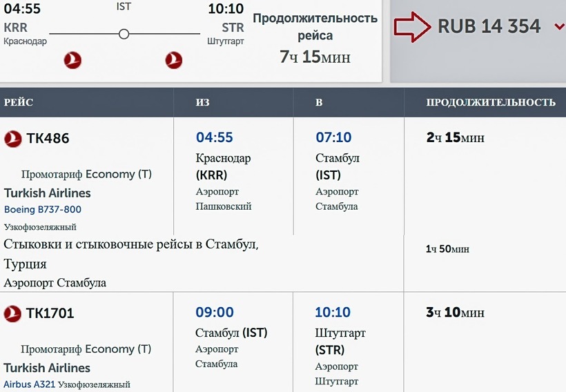
Task: Click the IST stopover circle on route line
Action: [x=124, y=34]
